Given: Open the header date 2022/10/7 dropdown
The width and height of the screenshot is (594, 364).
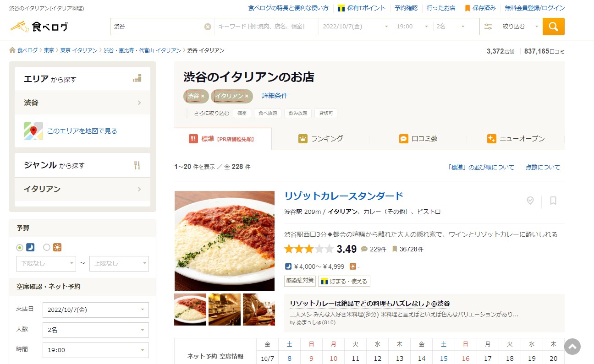Looking at the screenshot, I should point(356,27).
